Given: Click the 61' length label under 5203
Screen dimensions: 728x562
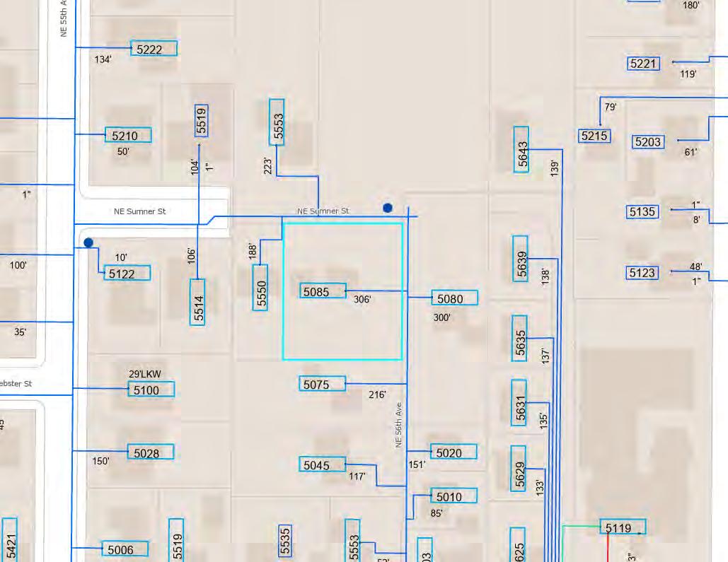Looking at the screenshot, I should click(691, 152).
